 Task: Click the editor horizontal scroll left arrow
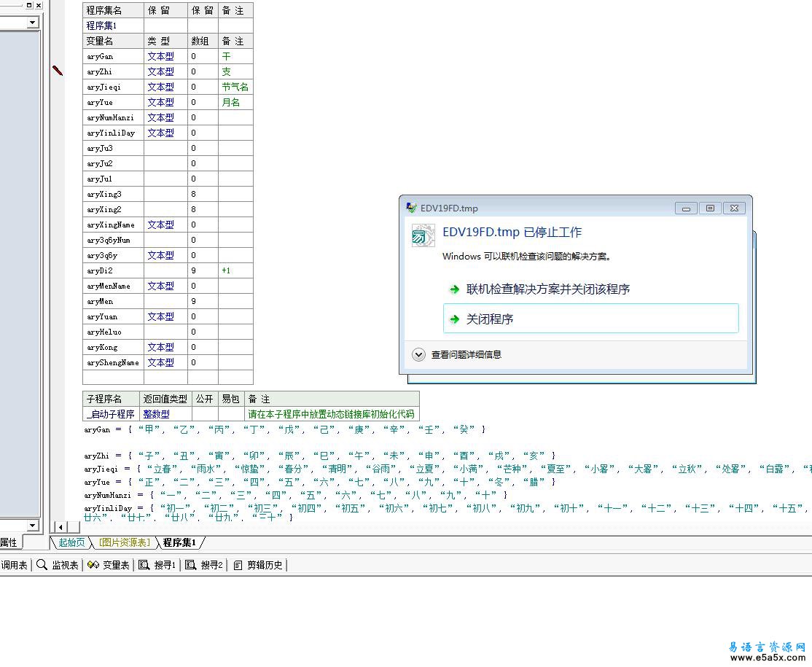pos(60,527)
